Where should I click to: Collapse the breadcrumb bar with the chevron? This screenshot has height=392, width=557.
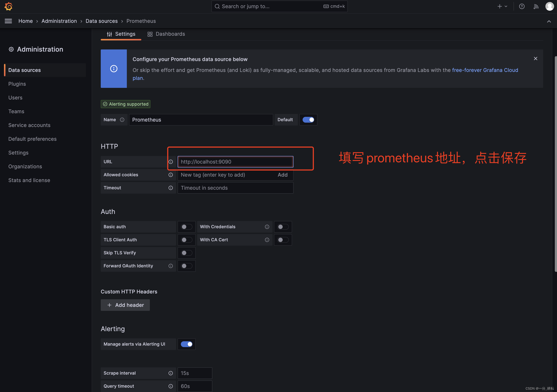pyautogui.click(x=549, y=21)
